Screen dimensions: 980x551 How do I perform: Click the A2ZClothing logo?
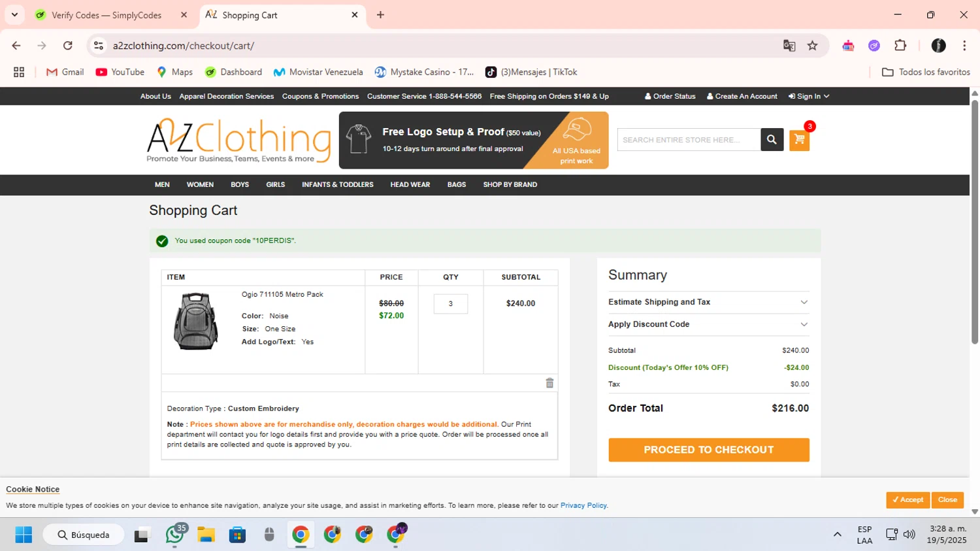[x=238, y=141]
